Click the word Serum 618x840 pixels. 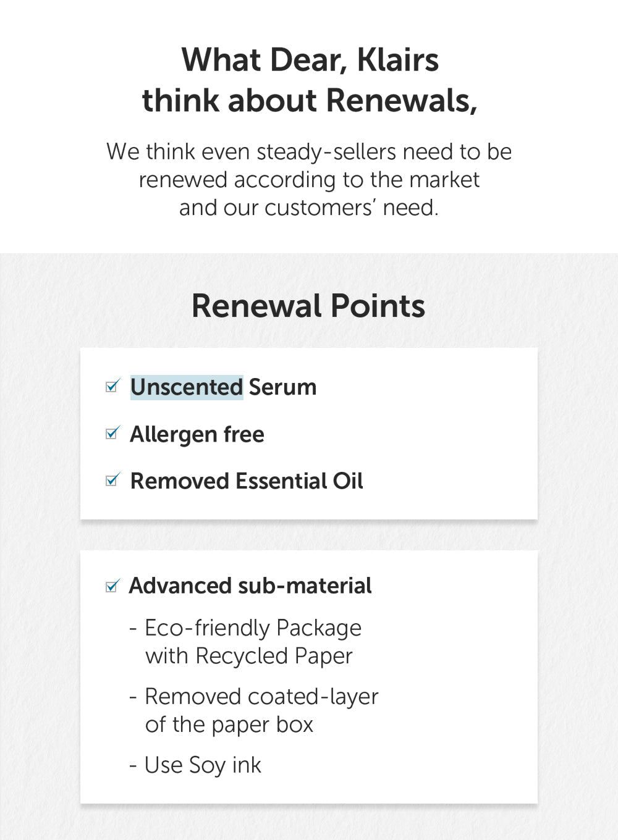282,387
